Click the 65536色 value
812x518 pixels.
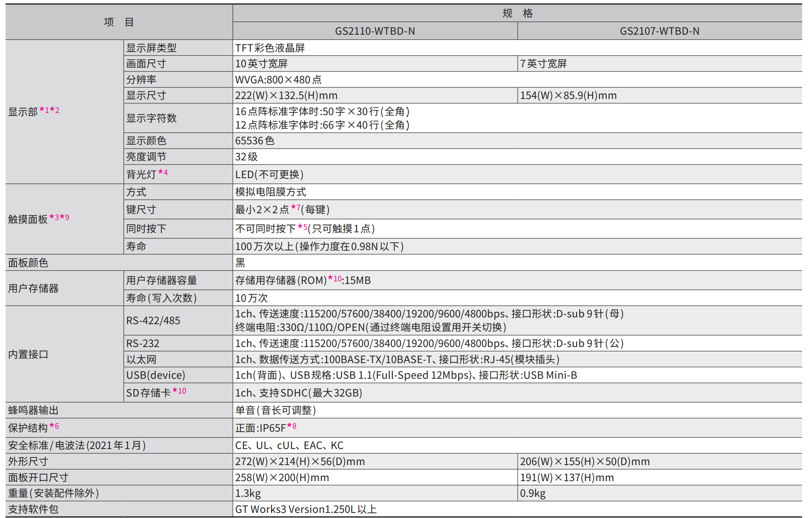[x=254, y=141]
